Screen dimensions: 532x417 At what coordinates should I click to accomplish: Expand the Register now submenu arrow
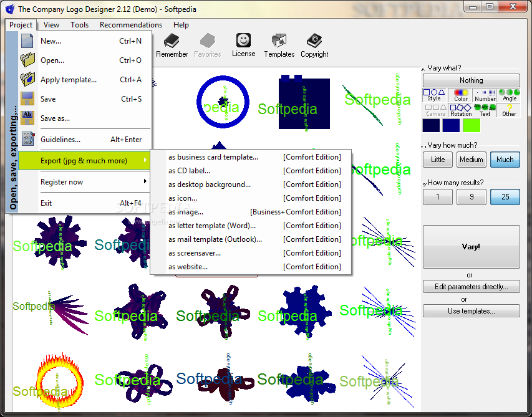click(145, 181)
